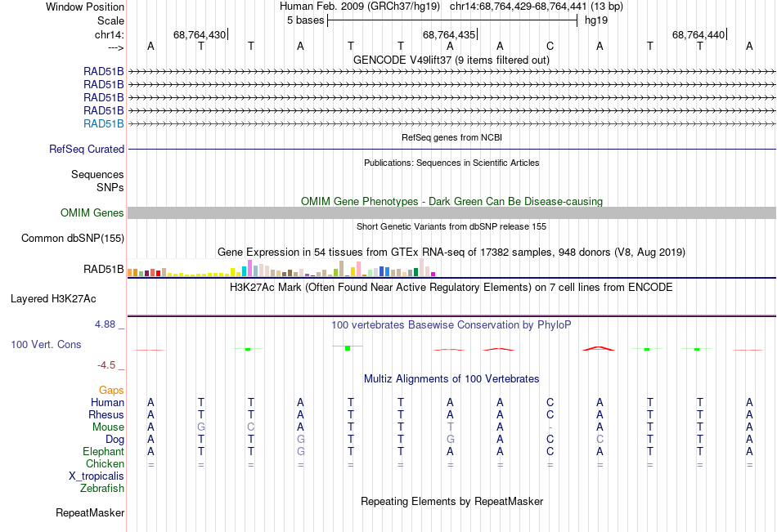This screenshot has height=532, width=777.
Task: Click RefSeq genes from NCBI title
Action: (x=451, y=137)
